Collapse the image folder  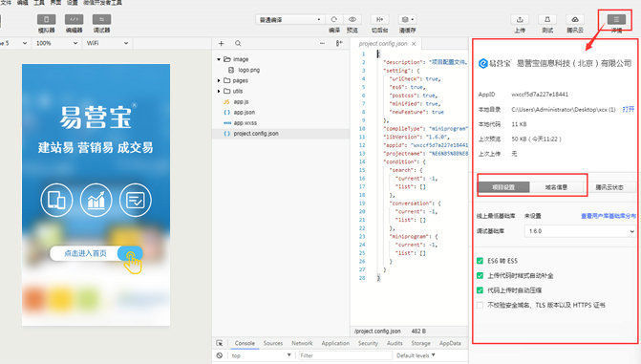coord(219,59)
